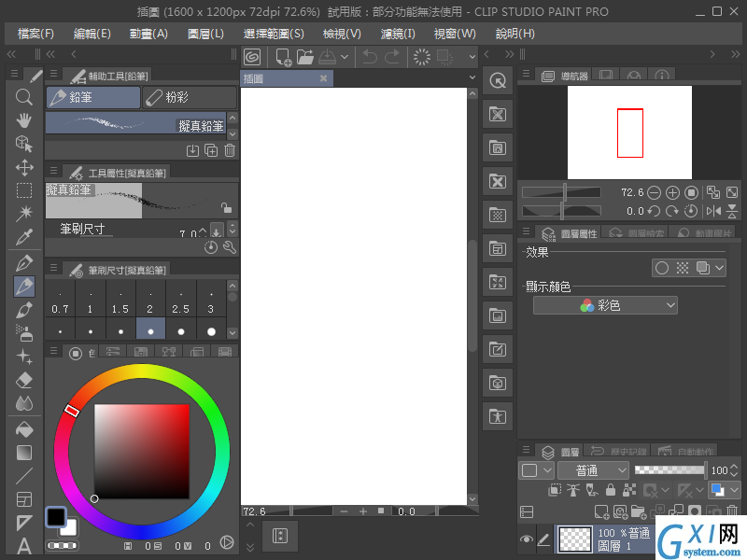Select the Decoration sparkle tool
Image resolution: width=747 pixels, height=560 pixels.
click(24, 357)
